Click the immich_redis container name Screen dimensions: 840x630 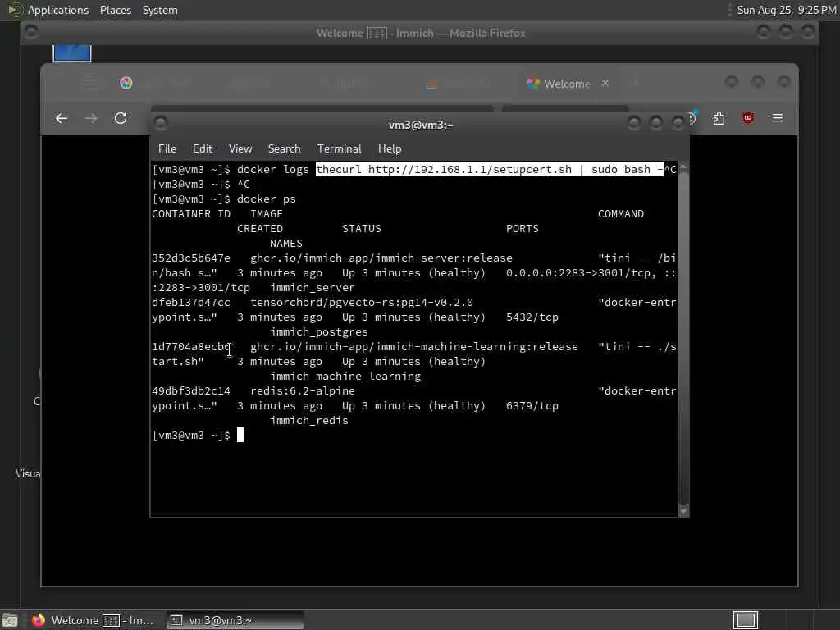tap(309, 421)
